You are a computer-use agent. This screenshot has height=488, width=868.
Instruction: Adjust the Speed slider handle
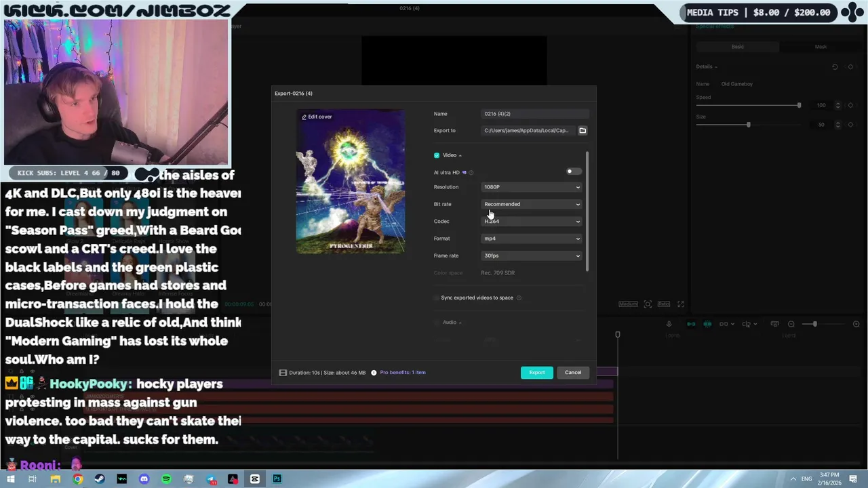pos(799,105)
